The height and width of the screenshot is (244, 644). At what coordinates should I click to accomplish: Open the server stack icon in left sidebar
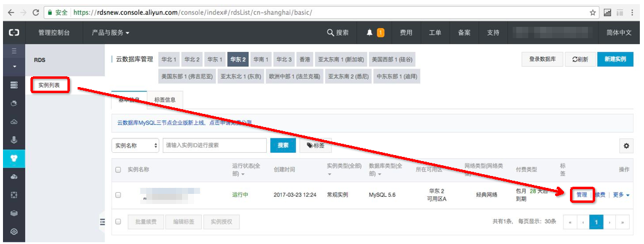click(x=14, y=85)
